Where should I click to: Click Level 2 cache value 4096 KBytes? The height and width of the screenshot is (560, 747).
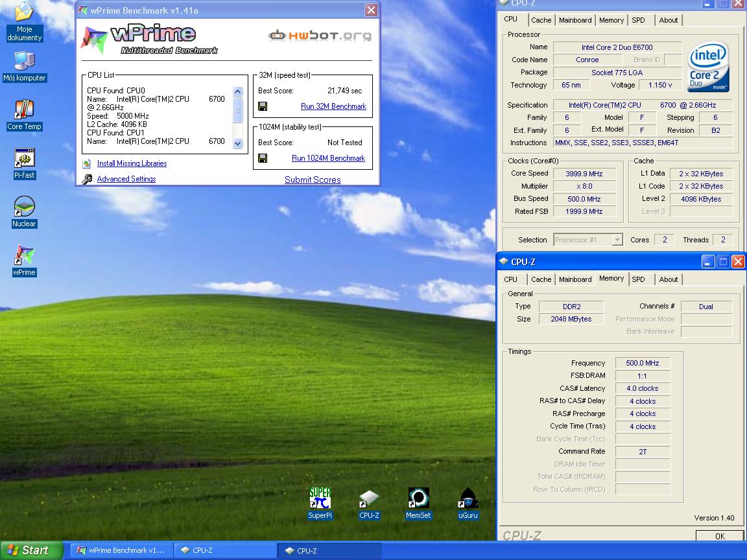coord(701,199)
